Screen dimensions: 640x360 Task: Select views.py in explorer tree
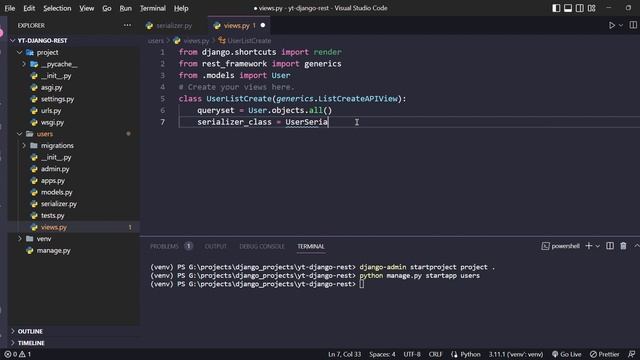(73, 227)
